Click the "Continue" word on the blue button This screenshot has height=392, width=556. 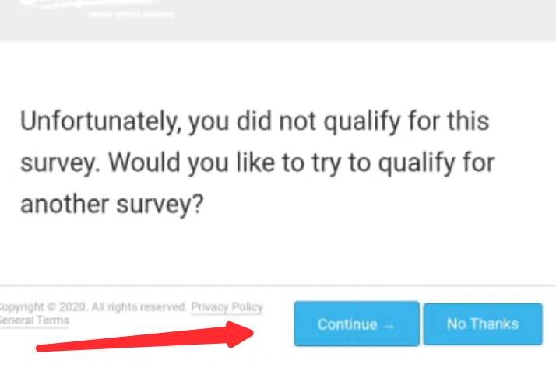[347, 324]
